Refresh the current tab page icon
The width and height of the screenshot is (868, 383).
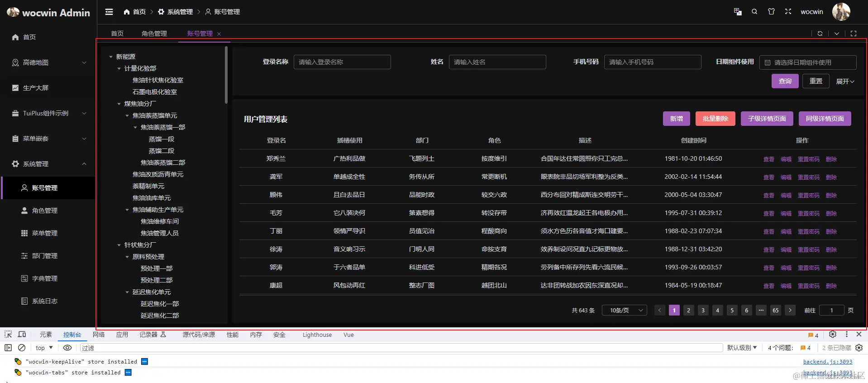click(820, 34)
